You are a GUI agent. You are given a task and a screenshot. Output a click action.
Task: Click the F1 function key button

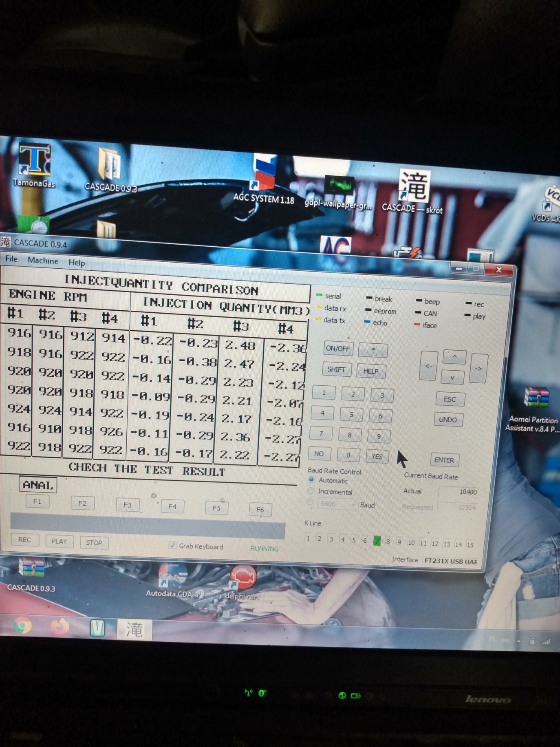(x=37, y=501)
